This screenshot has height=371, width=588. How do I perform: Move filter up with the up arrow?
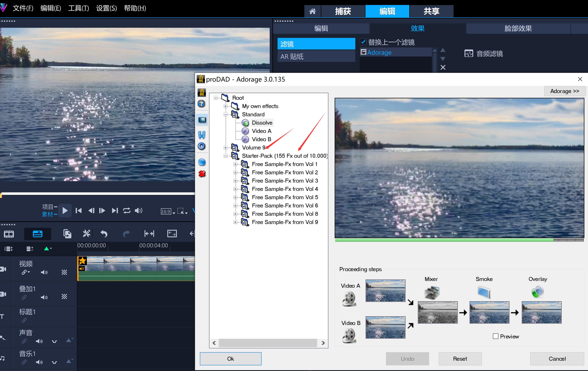coord(443,50)
